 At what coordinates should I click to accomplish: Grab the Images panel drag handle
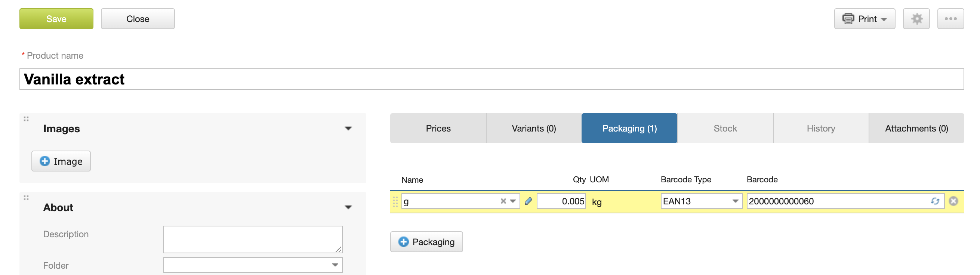(x=26, y=119)
